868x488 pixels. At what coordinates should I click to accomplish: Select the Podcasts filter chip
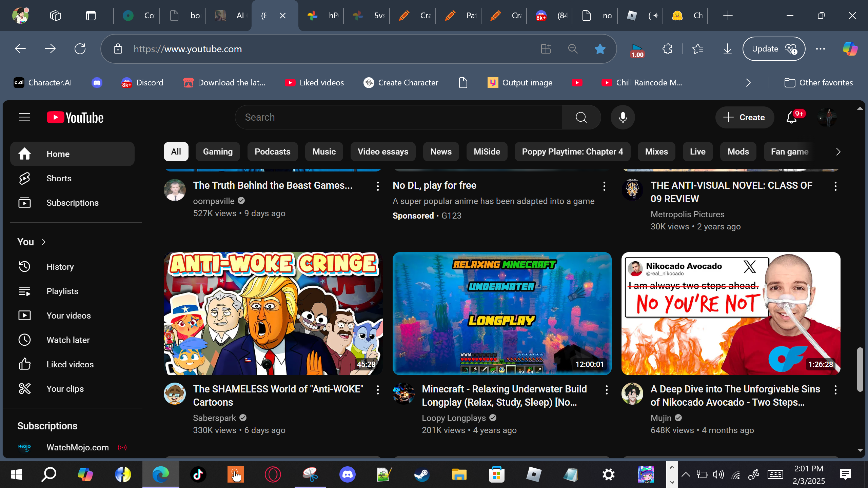273,151
